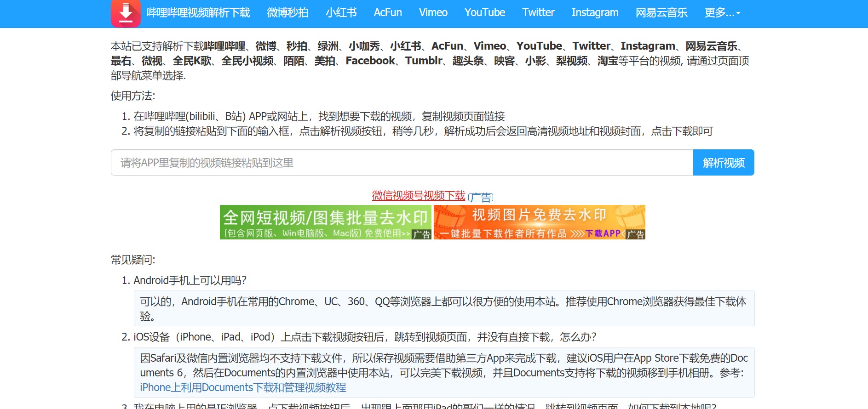Expand the 更多... dropdown menu
The image size is (868, 409).
722,12
